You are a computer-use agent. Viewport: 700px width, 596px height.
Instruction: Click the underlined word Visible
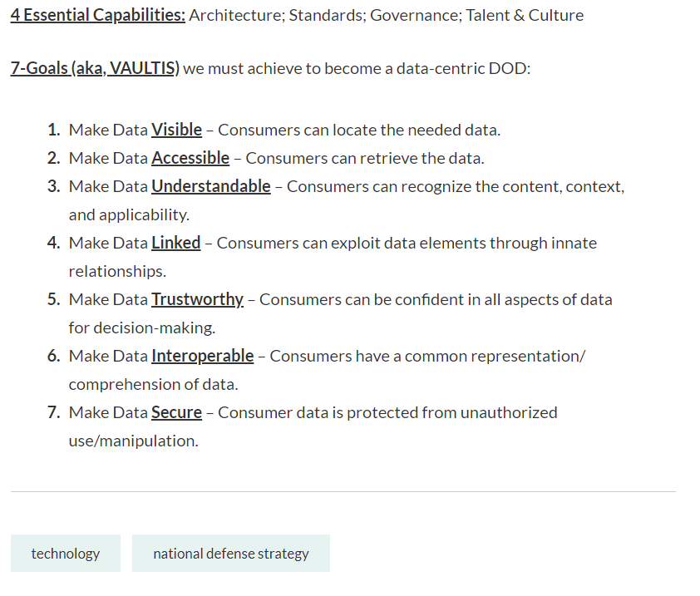pos(177,130)
